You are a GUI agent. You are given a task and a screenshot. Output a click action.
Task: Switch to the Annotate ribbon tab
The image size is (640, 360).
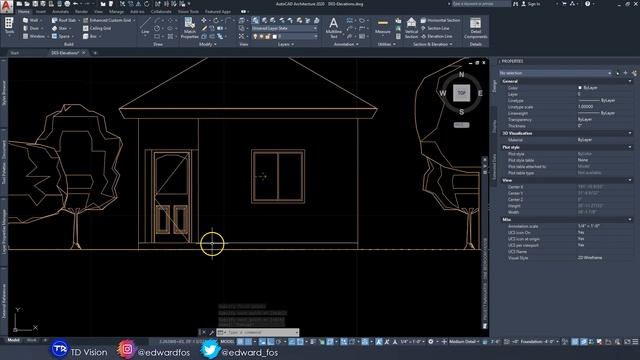click(x=60, y=12)
